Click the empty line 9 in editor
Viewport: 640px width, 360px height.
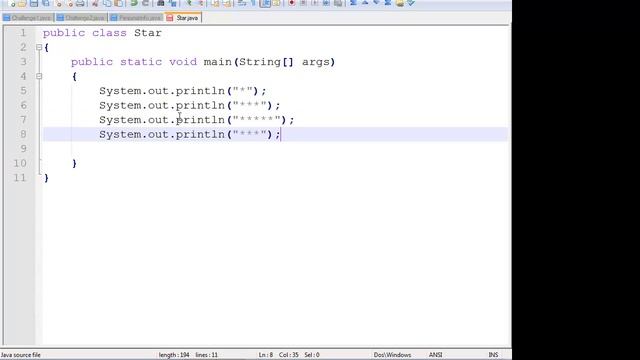tap(276, 149)
